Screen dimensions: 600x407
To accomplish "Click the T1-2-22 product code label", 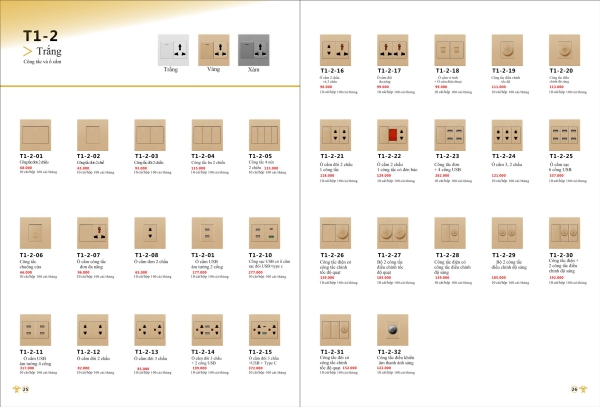I will click(389, 156).
